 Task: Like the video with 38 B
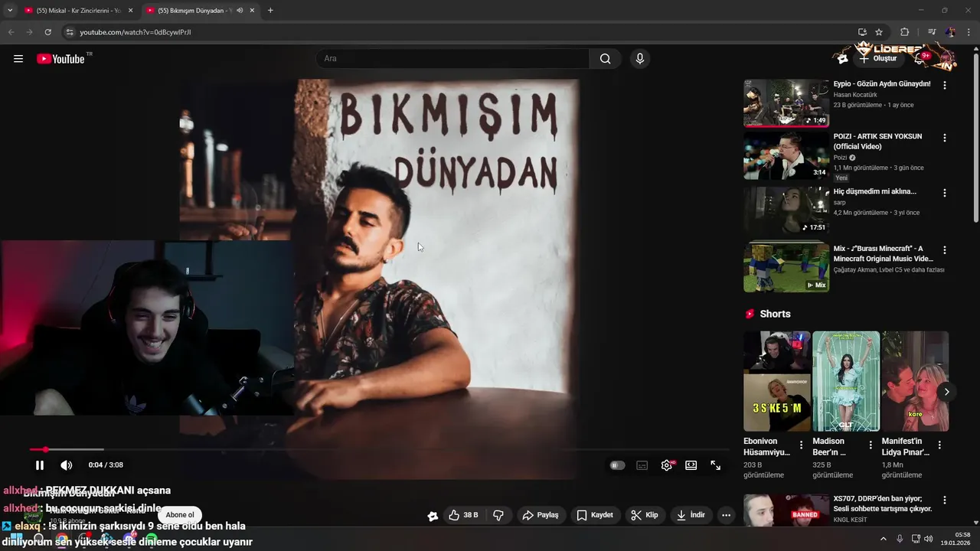[463, 515]
